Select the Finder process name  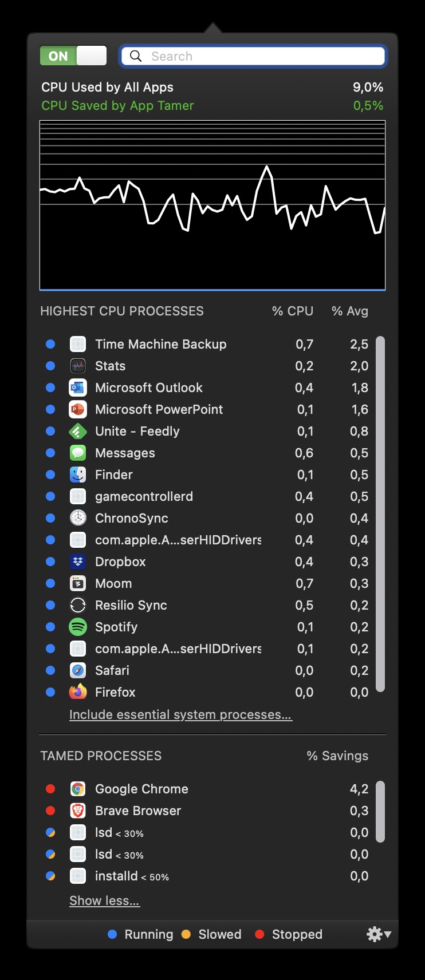point(114,475)
